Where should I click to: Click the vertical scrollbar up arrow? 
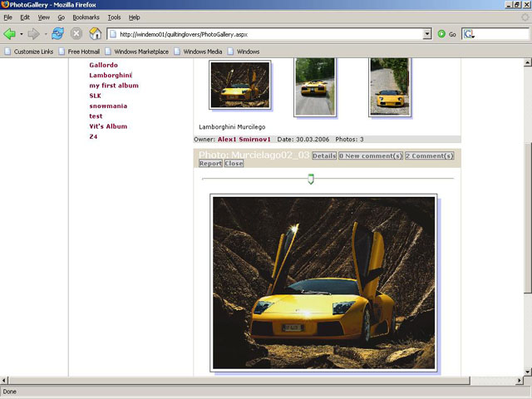[x=527, y=62]
